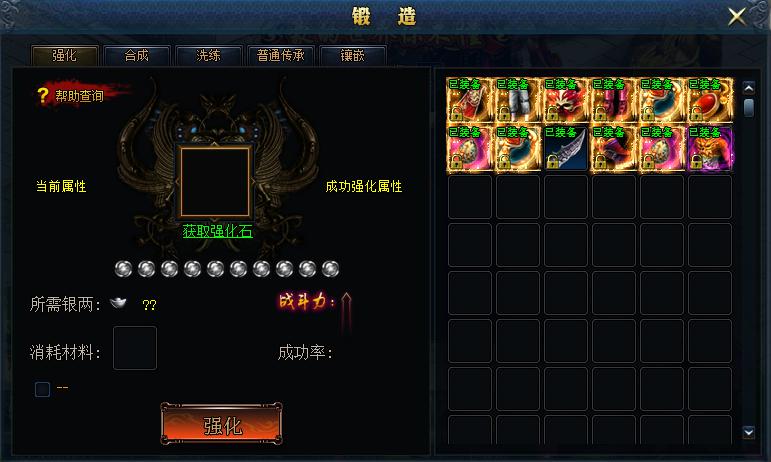Tick the checkbox below 消耗材料

pos(42,389)
